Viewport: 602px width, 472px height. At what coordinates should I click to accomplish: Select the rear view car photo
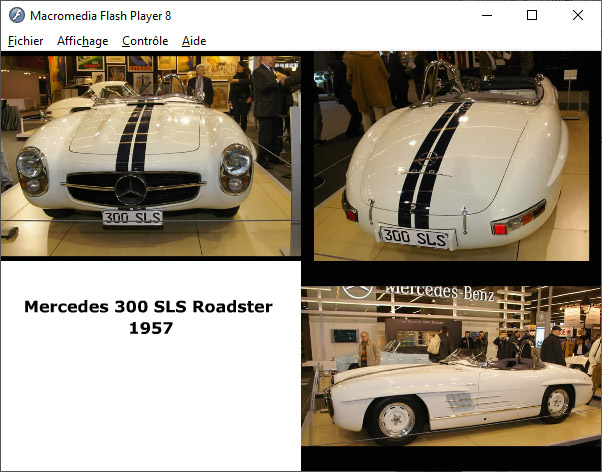coord(452,156)
